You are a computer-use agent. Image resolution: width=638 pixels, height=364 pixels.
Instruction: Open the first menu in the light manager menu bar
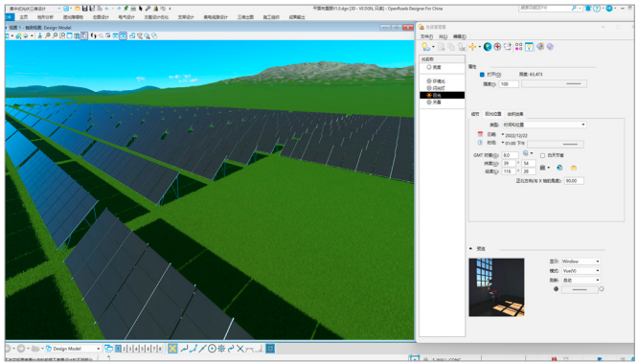pyautogui.click(x=426, y=36)
